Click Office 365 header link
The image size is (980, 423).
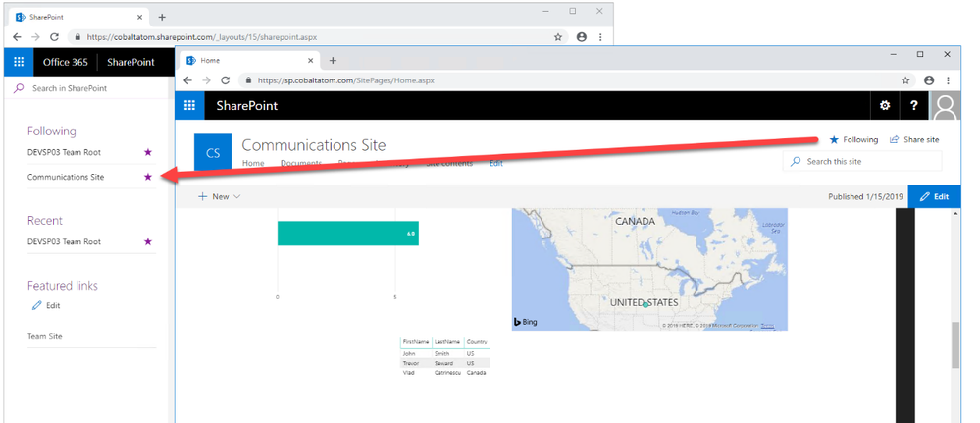pos(66,62)
